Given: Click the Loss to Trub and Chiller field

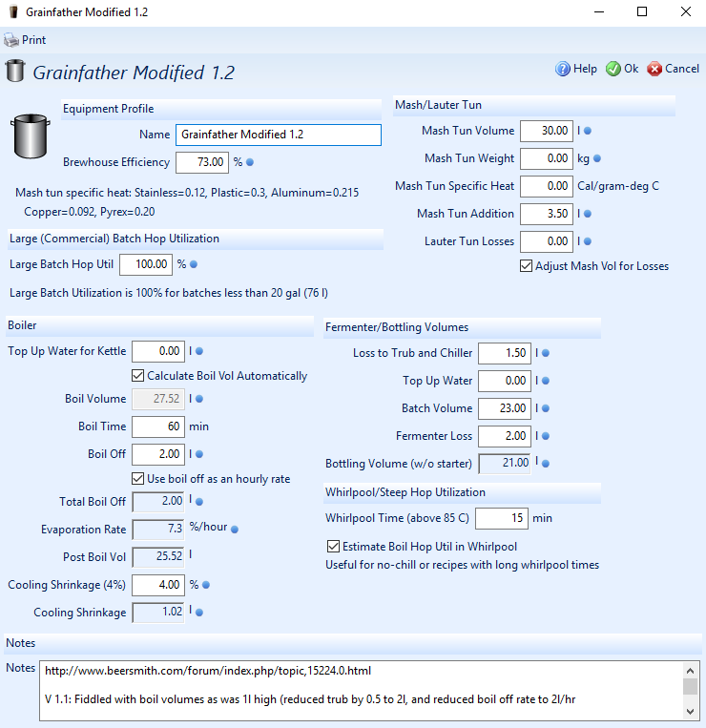Looking at the screenshot, I should tap(505, 353).
